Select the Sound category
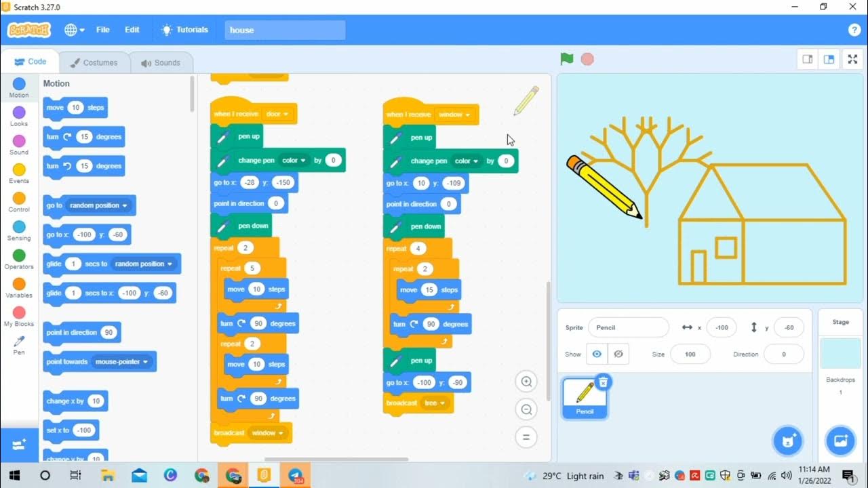Screen dimensions: 868x488 tap(19, 144)
